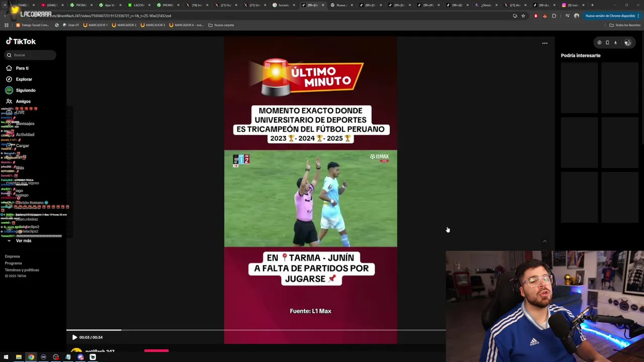Open the Podría interesarte section heading

581,56
